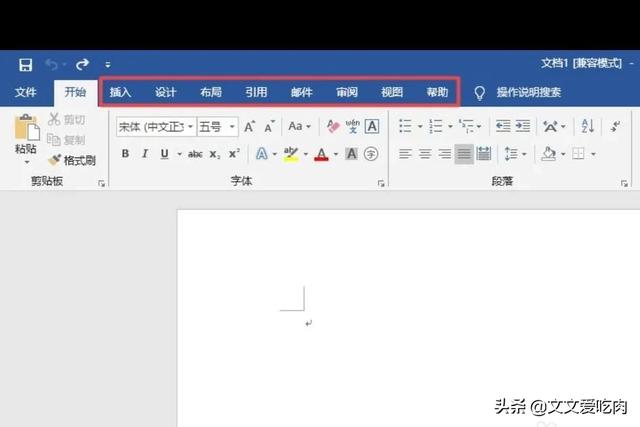Click the 操作说明搜索 search box
This screenshot has width=640, height=427.
coord(529,92)
